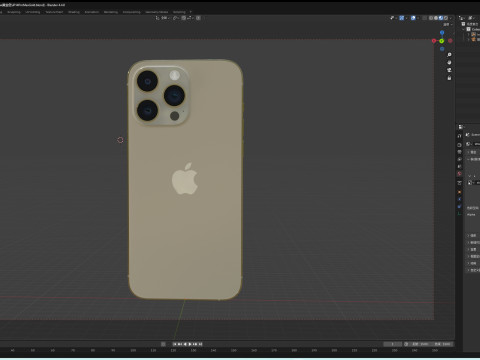Open the red World properties tab
This screenshot has width=480, height=360.
459,174
